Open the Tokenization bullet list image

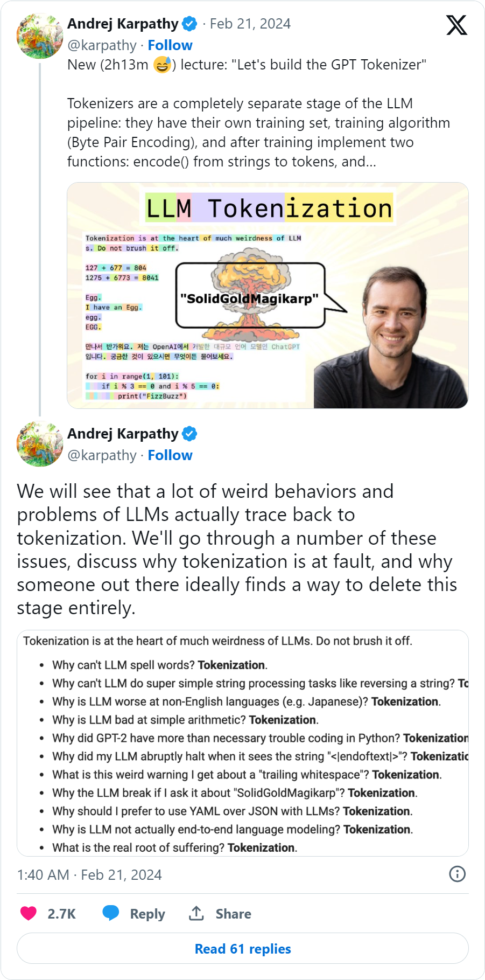pyautogui.click(x=243, y=743)
